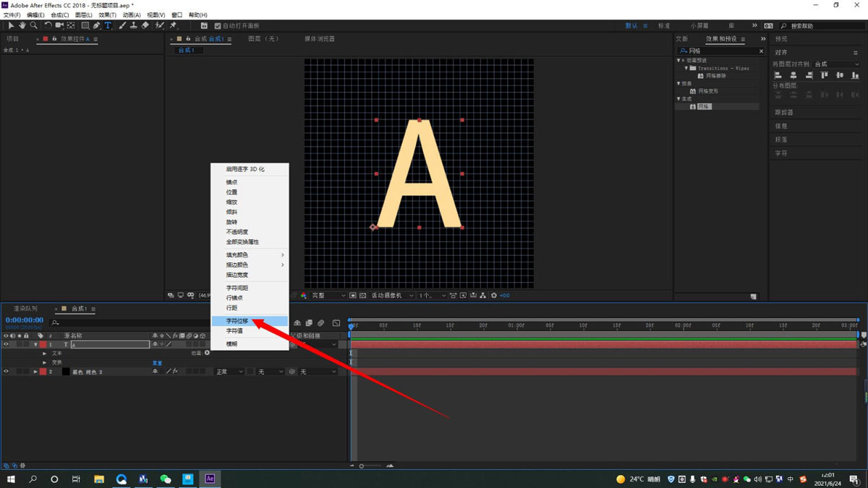Select the Hand tool in toolbar
This screenshot has height=488, width=868.
point(22,25)
